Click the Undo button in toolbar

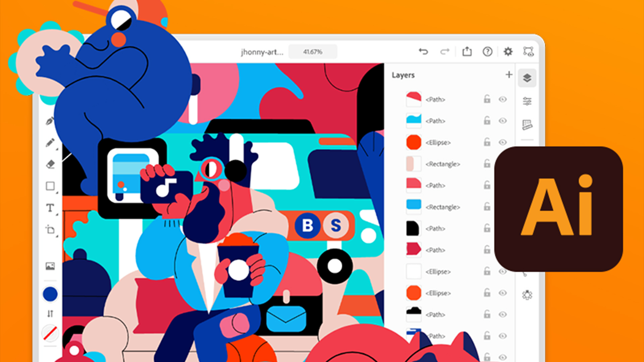click(423, 51)
